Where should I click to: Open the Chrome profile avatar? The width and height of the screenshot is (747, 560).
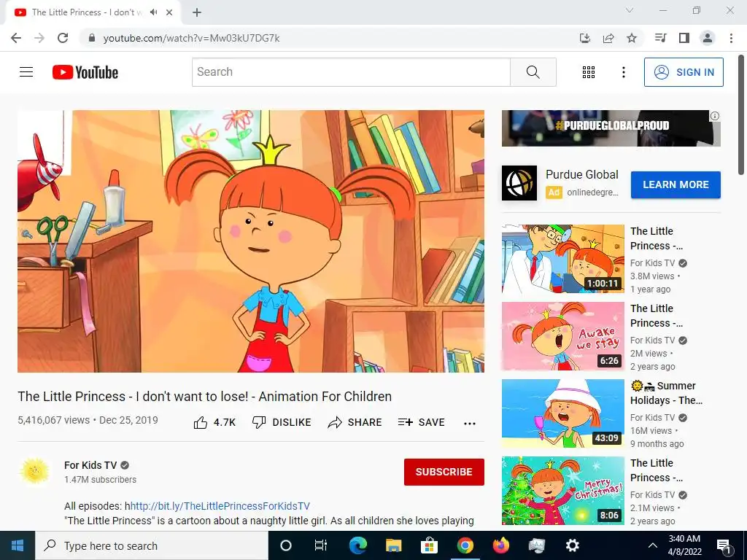(708, 38)
